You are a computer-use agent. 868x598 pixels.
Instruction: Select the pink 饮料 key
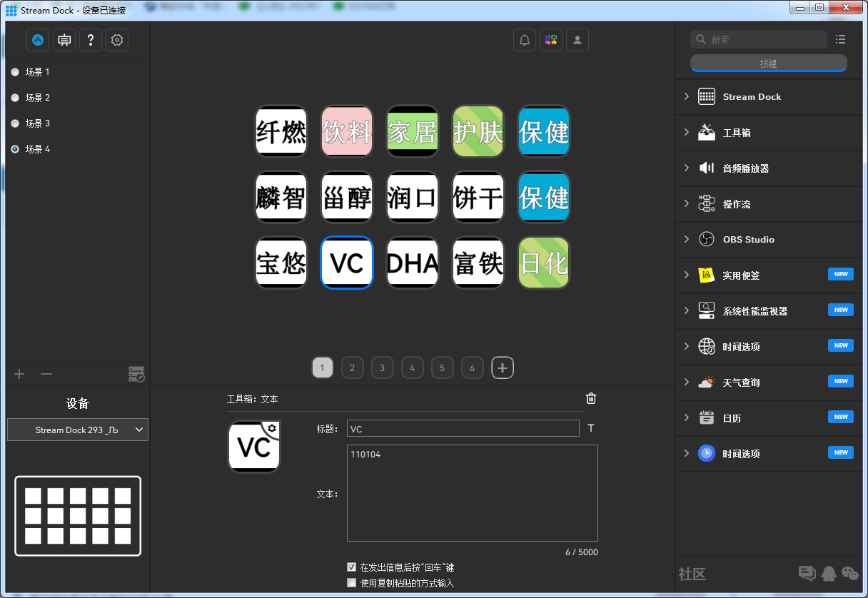pyautogui.click(x=347, y=132)
